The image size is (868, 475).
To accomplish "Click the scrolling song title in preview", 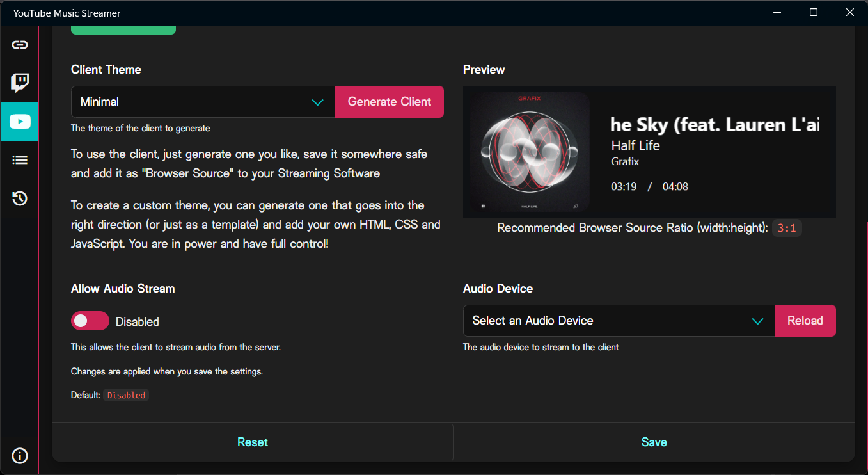I will (714, 125).
